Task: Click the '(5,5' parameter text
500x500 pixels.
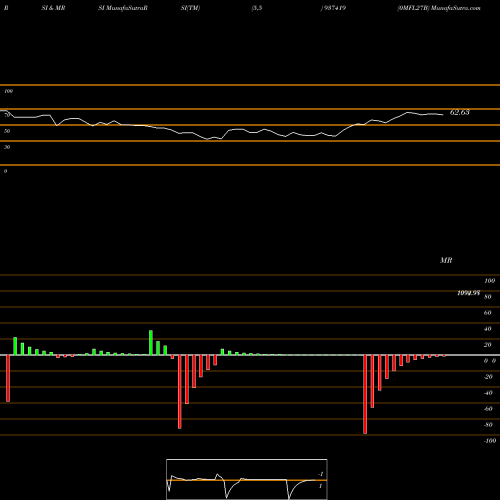Action: coord(257,8)
